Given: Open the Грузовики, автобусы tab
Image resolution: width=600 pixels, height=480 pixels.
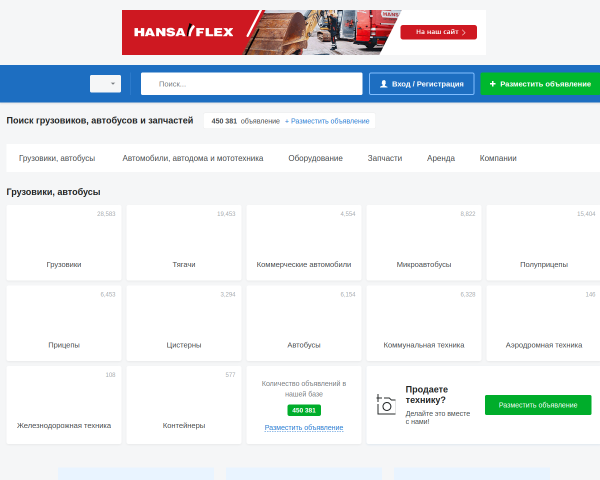Looking at the screenshot, I should tap(57, 158).
